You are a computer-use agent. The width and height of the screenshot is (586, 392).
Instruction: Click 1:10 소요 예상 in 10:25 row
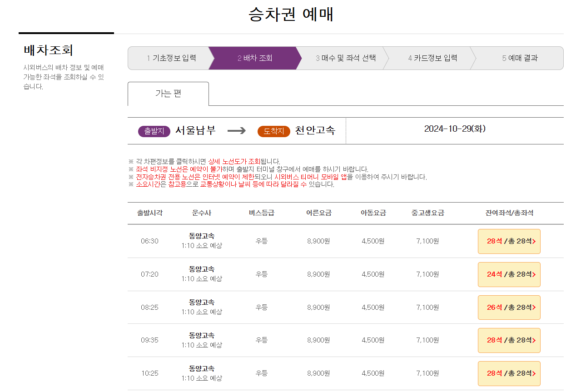point(202,378)
